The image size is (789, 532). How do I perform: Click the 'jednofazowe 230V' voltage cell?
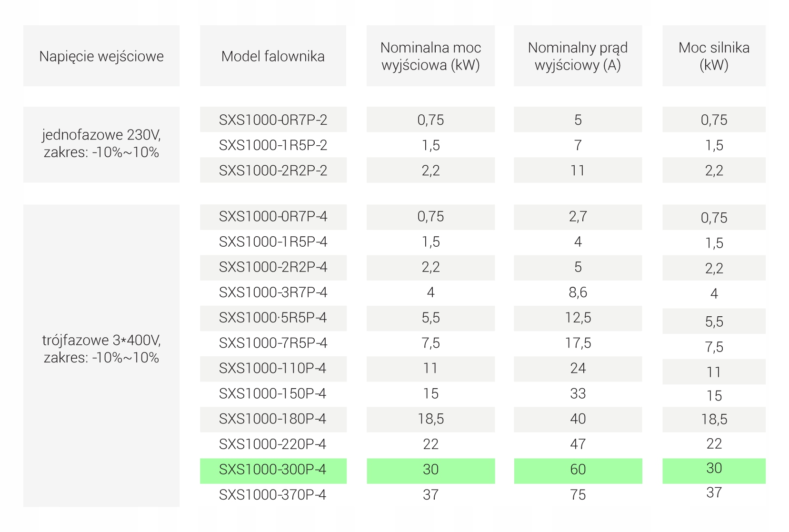click(101, 144)
